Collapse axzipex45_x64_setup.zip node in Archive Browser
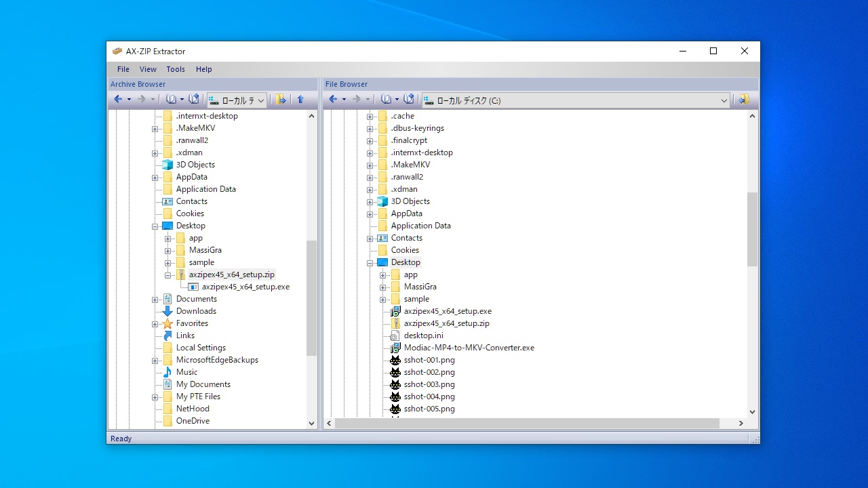This screenshot has width=868, height=488. pos(167,275)
